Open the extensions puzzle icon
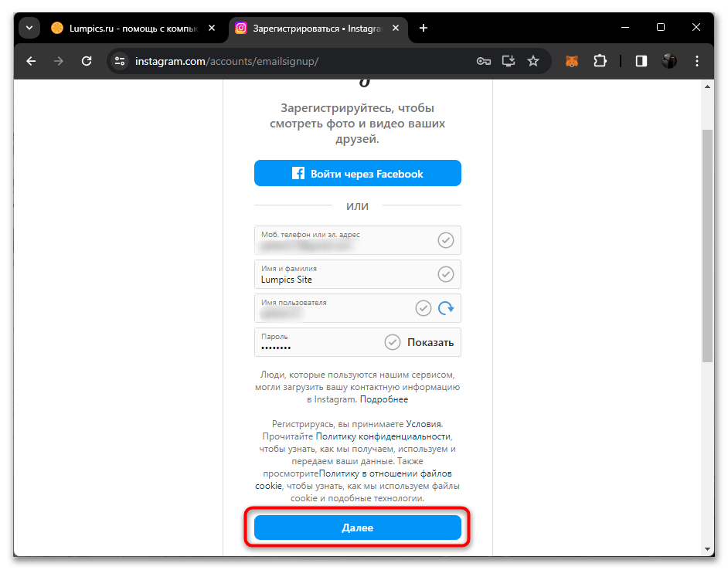Screen dimensions: 728x570 click(600, 61)
